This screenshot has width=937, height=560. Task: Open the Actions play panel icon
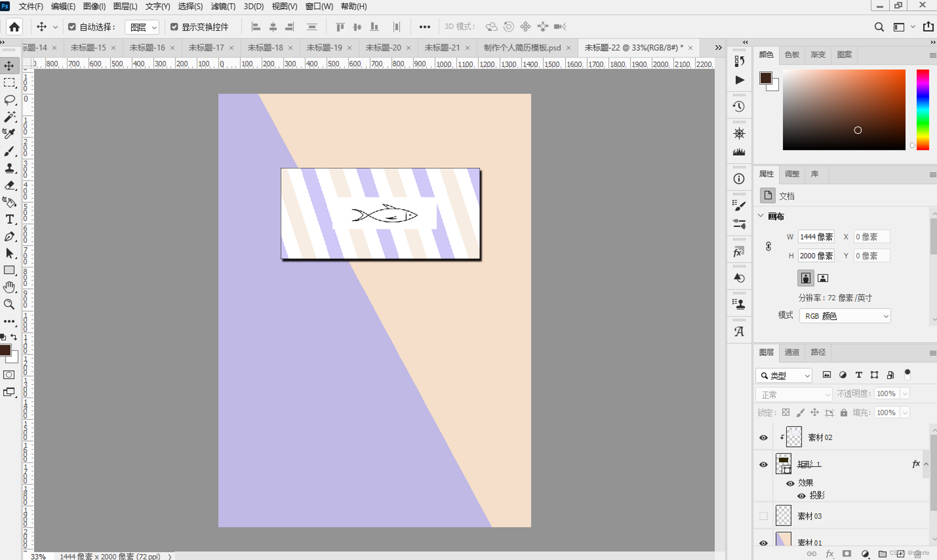[x=739, y=80]
